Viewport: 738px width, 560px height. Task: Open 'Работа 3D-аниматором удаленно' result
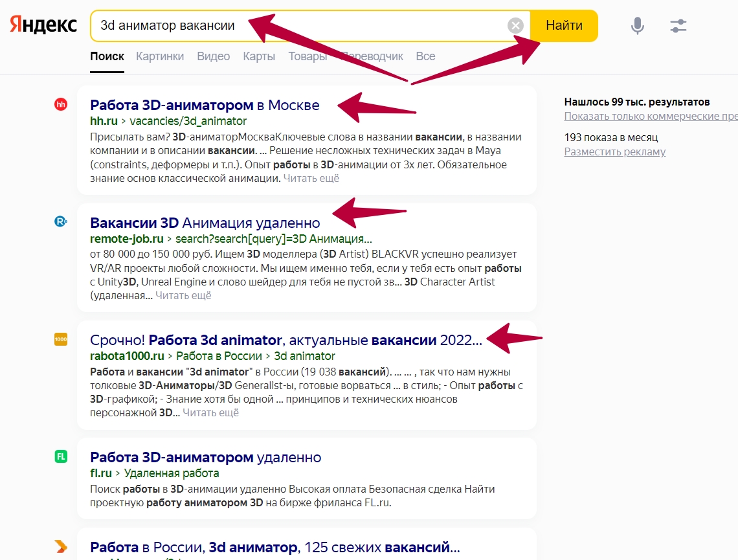206,457
